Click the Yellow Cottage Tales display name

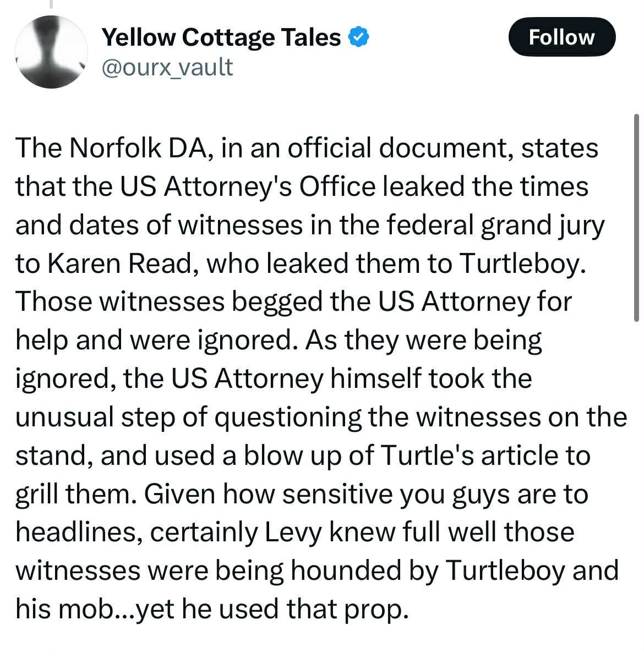tap(221, 37)
